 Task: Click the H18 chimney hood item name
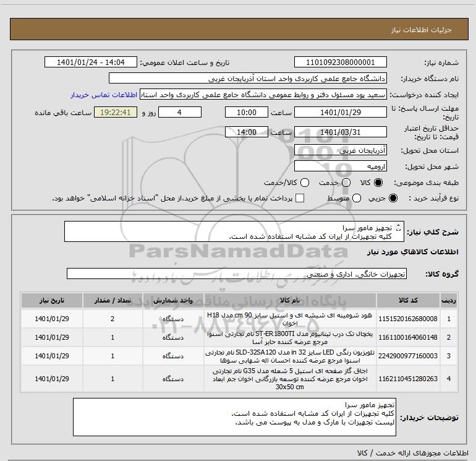point(290,319)
